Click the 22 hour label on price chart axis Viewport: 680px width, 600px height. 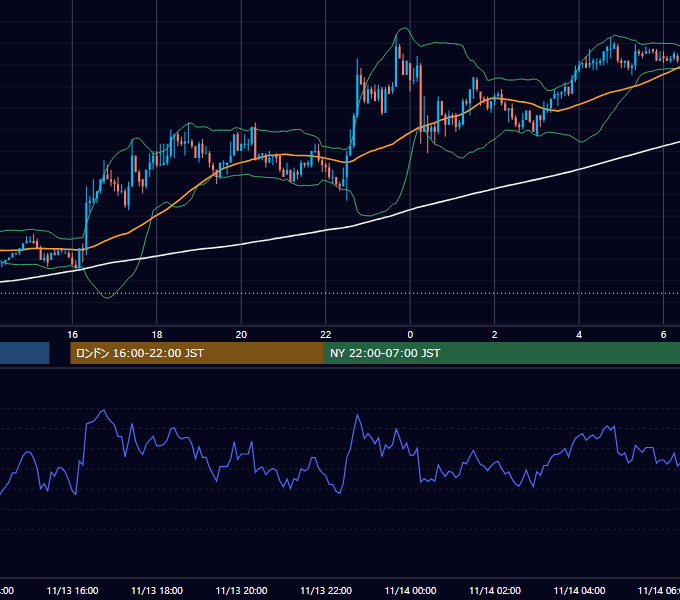pyautogui.click(x=326, y=335)
